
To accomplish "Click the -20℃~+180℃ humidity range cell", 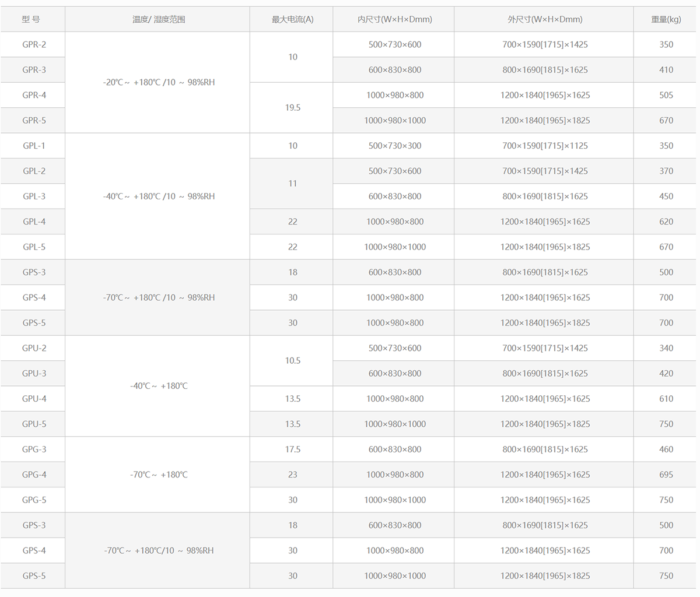I will (159, 82).
